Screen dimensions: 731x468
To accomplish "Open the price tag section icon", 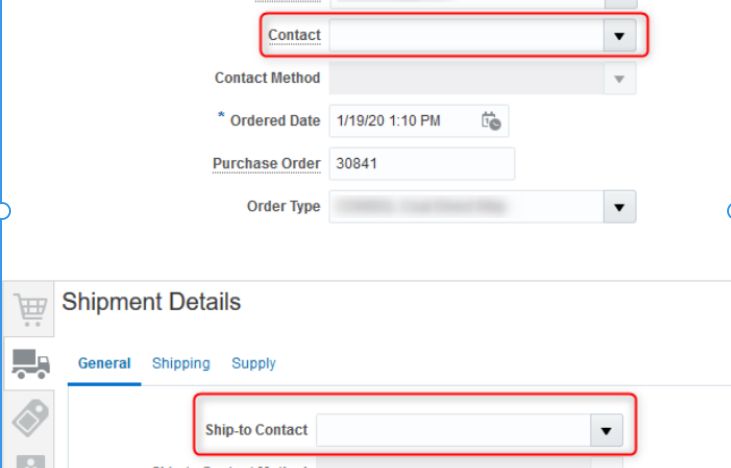I will [30, 418].
